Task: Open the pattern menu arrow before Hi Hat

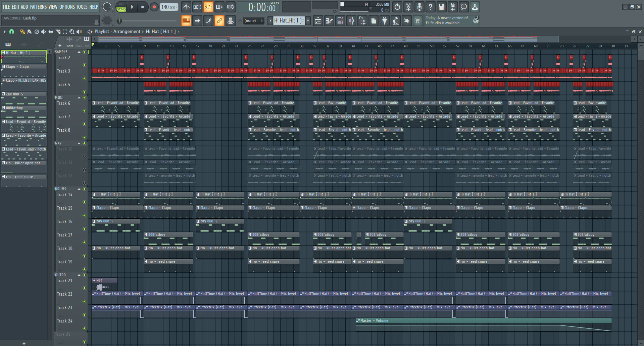Action: tap(270, 21)
